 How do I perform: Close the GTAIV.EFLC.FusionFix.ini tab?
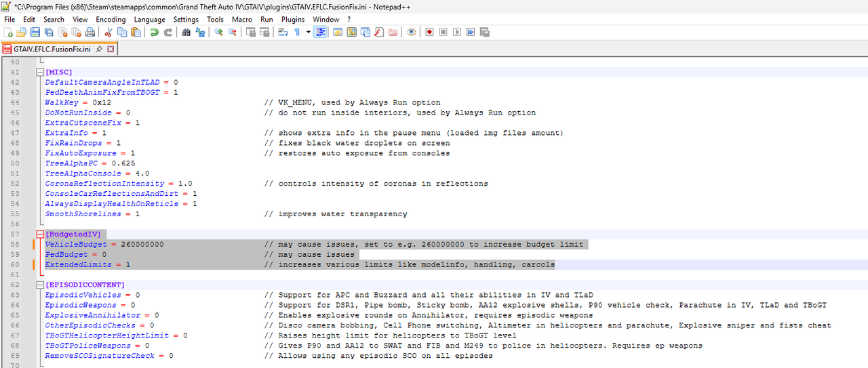(x=111, y=49)
